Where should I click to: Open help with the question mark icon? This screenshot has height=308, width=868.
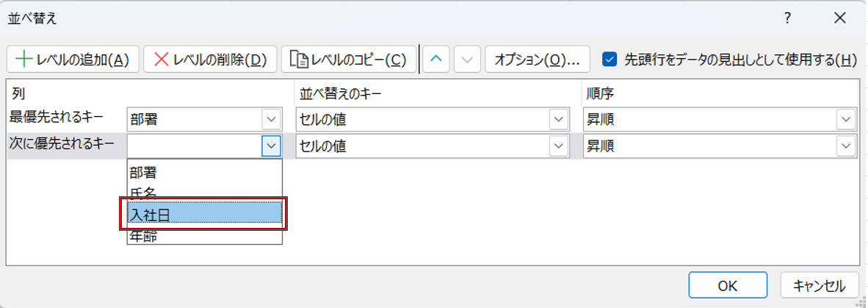click(787, 18)
